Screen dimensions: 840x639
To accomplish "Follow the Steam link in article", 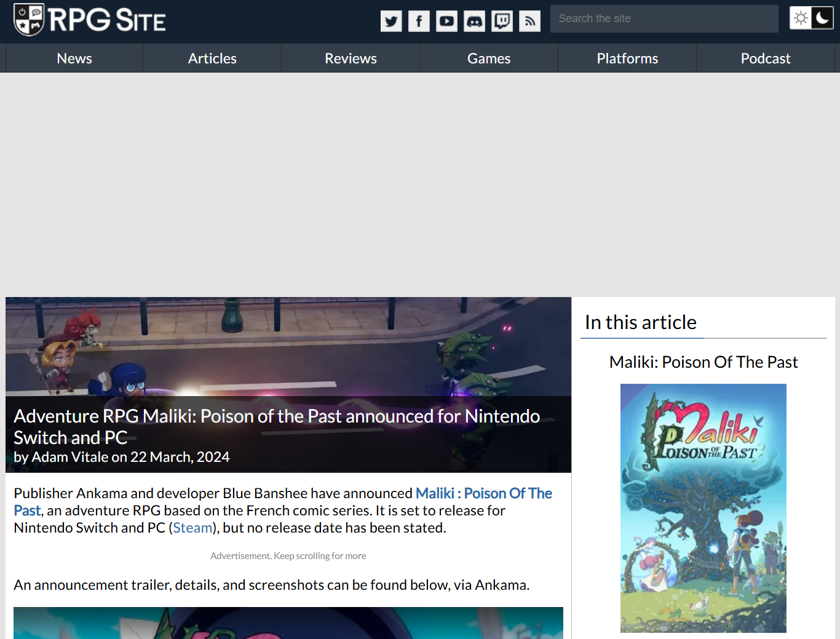I will coord(192,528).
